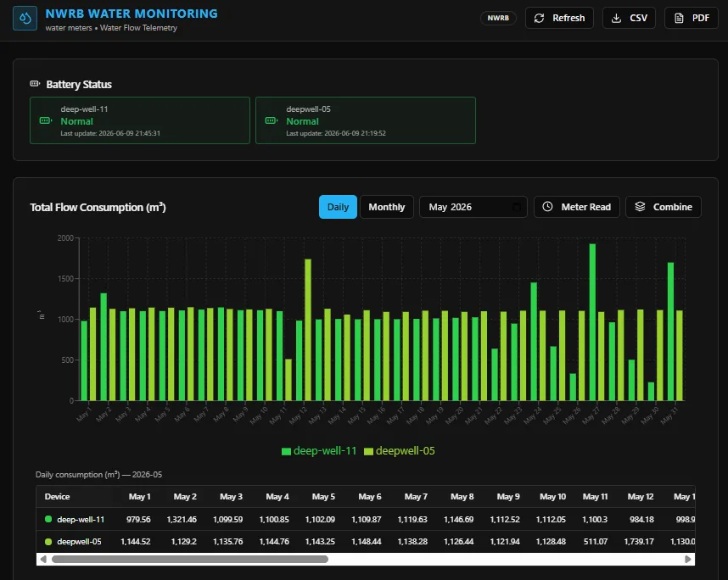Select the Daily view tab
This screenshot has height=580, width=728.
pyautogui.click(x=338, y=207)
